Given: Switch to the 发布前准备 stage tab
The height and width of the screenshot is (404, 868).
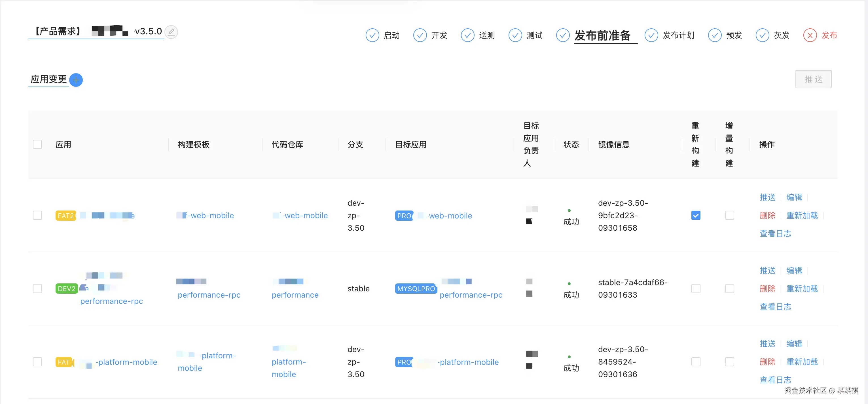Looking at the screenshot, I should [x=602, y=35].
